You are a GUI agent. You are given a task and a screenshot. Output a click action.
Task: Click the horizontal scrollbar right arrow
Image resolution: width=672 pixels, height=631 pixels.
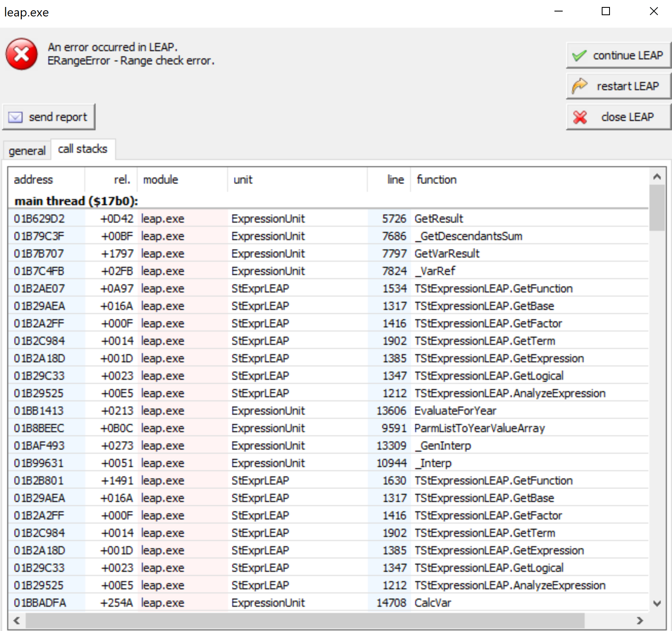click(x=640, y=620)
